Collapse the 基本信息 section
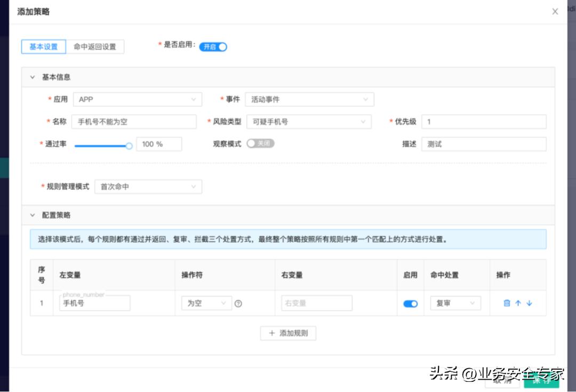The width and height of the screenshot is (576, 392). (33, 77)
